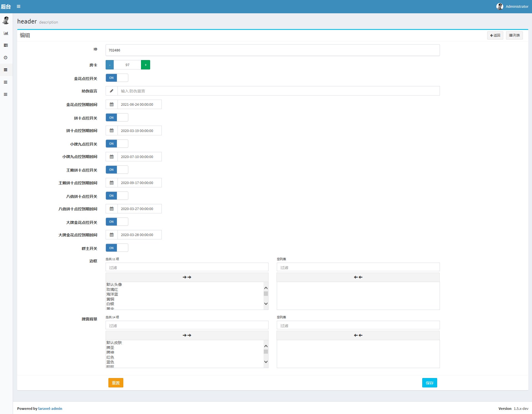Toggle the 大牌金花点控开关 switch
The image size is (532, 414).
[x=117, y=222]
